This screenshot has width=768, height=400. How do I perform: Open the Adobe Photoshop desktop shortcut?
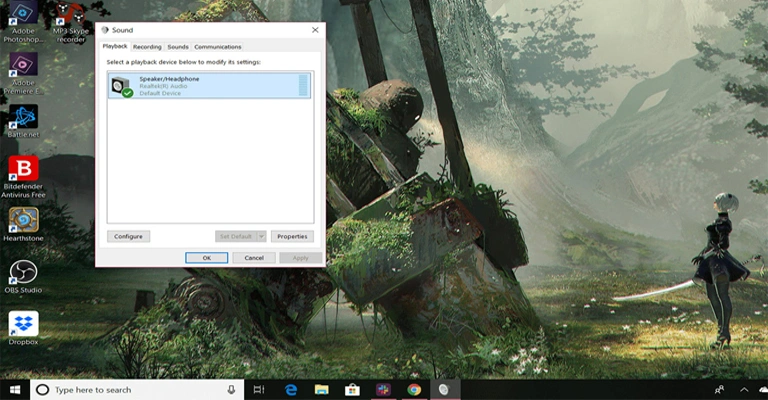tap(22, 15)
